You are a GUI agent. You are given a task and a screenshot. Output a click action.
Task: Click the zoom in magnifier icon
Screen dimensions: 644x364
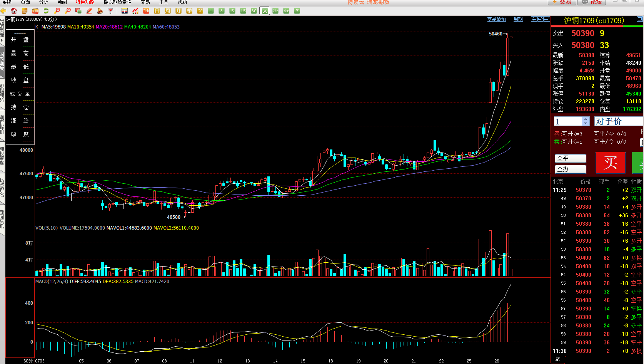click(57, 11)
